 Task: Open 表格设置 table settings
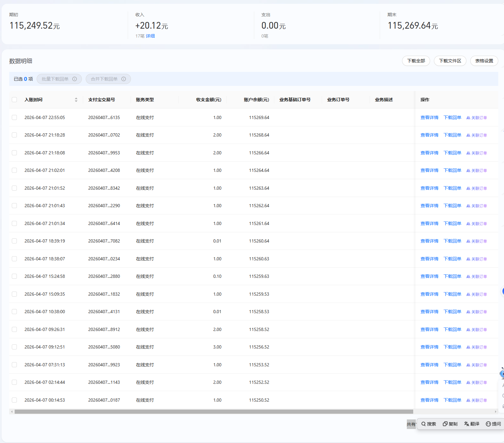coord(484,61)
